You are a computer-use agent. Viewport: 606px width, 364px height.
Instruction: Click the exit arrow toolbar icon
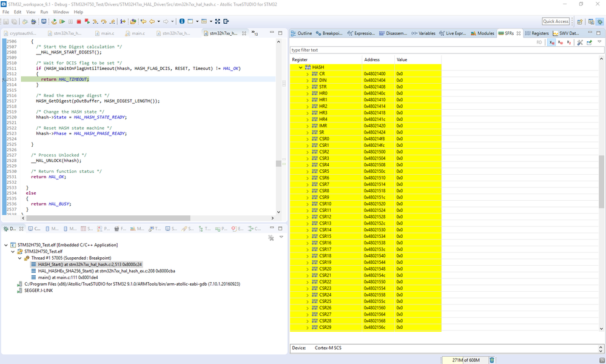coord(226,21)
